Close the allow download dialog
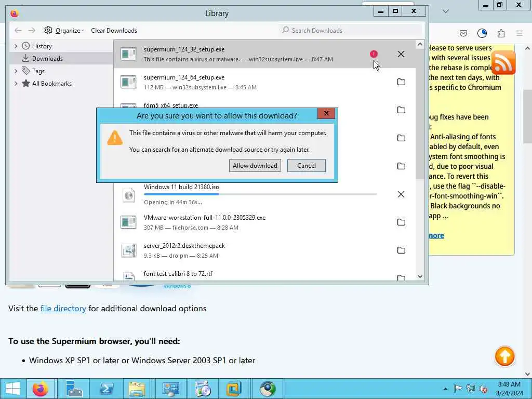Screen dimensions: 532x399 point(326,113)
